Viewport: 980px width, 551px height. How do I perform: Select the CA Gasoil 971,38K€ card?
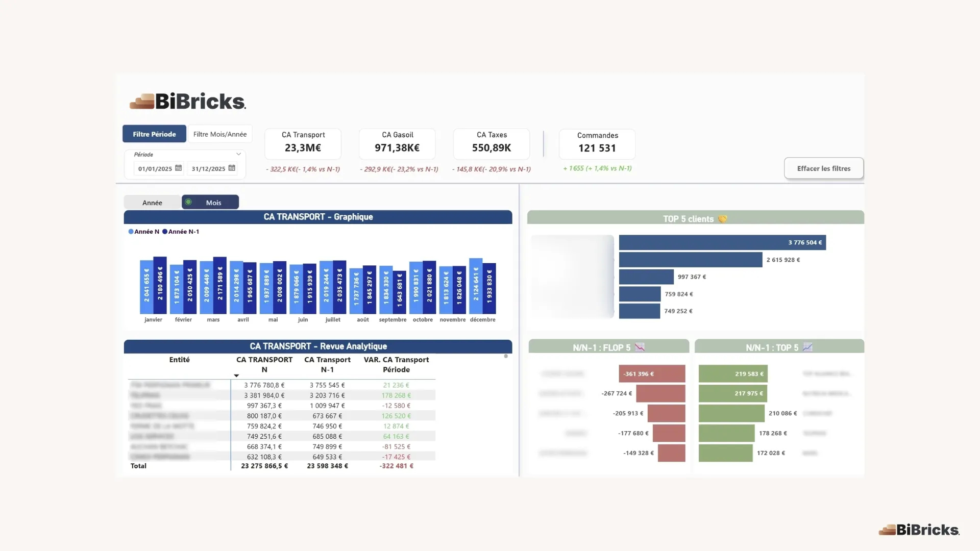click(397, 144)
